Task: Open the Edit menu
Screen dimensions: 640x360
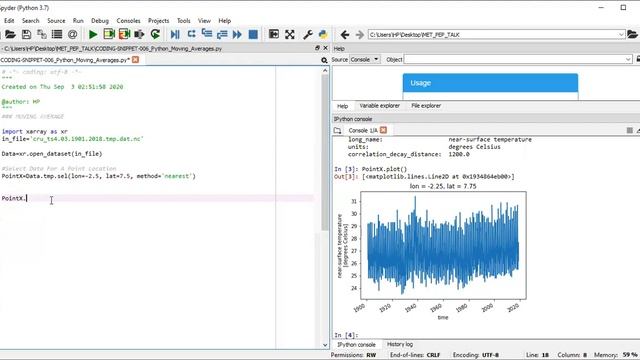Action: (x=9, y=20)
